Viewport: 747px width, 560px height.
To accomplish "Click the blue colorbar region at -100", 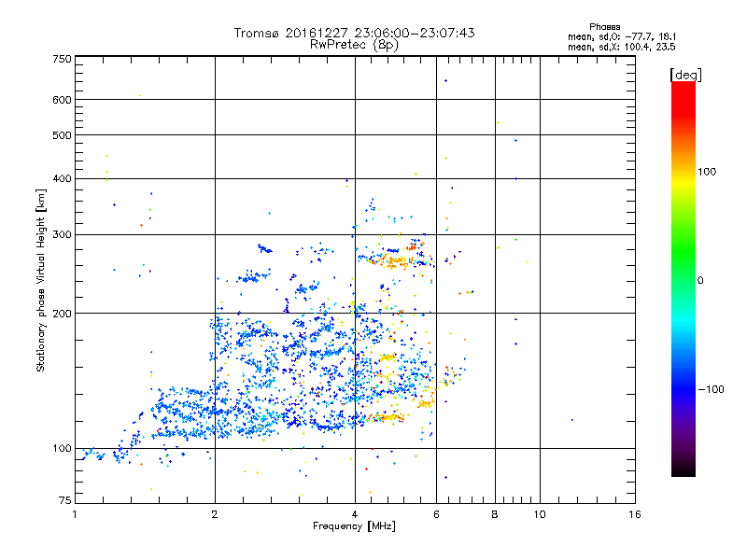I will click(x=684, y=389).
